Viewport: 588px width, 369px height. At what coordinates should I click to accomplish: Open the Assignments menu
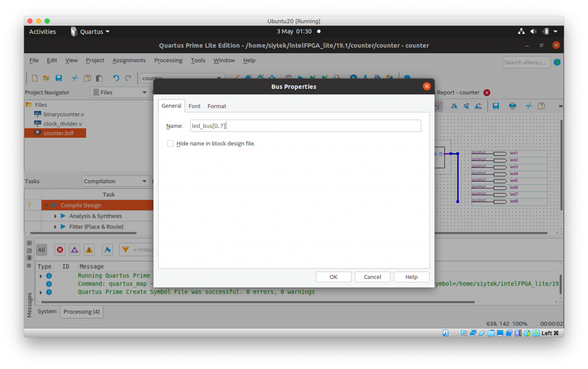pos(129,60)
